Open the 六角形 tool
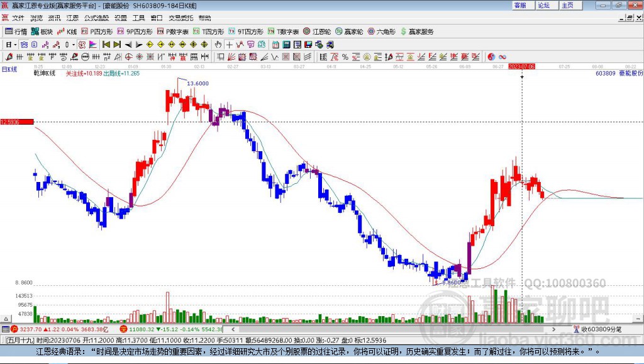Screen dimensions: 644x364 [382, 31]
